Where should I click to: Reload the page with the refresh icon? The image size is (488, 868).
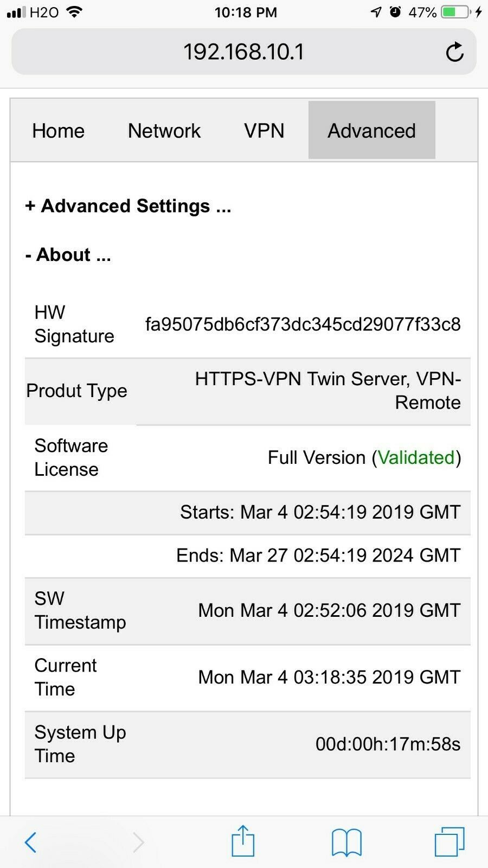454,52
